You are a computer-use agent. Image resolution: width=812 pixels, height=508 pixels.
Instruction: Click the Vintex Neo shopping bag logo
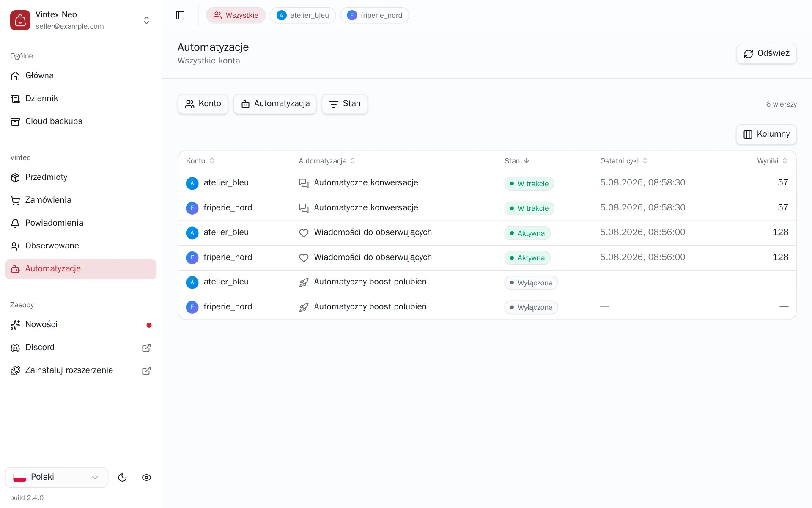(x=20, y=20)
